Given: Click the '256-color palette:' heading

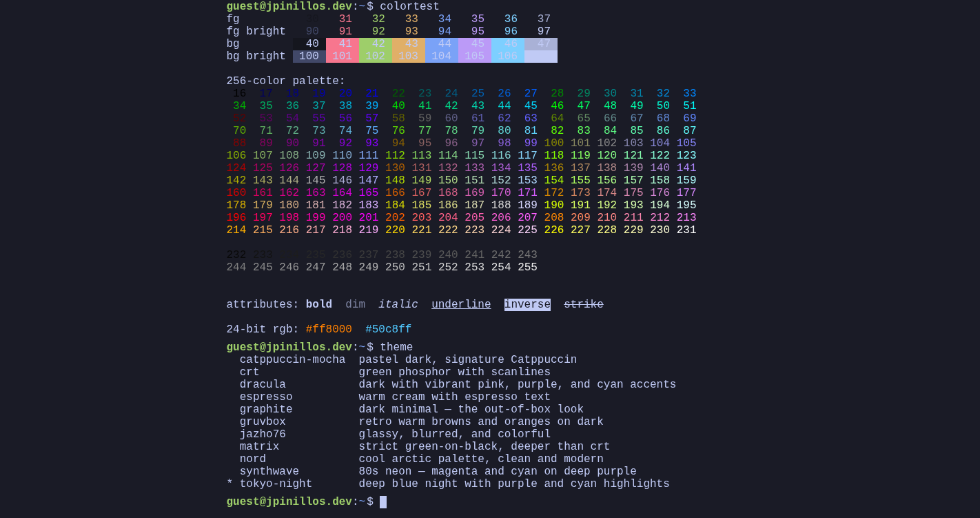Looking at the screenshot, I should [286, 81].
